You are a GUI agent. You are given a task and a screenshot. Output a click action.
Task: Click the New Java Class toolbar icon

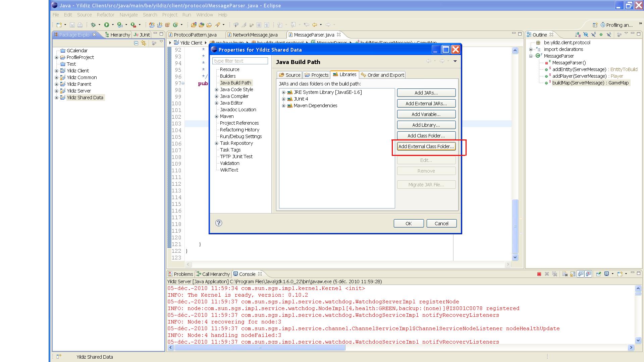(175, 25)
